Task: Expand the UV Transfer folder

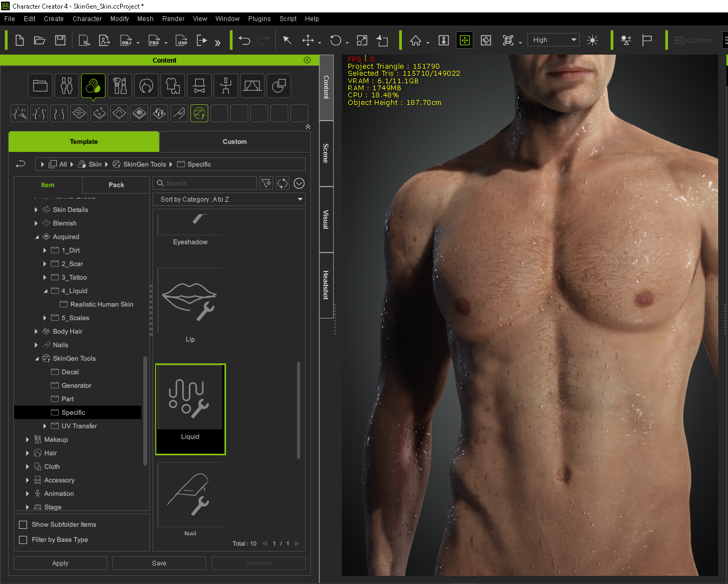Action: [x=45, y=426]
